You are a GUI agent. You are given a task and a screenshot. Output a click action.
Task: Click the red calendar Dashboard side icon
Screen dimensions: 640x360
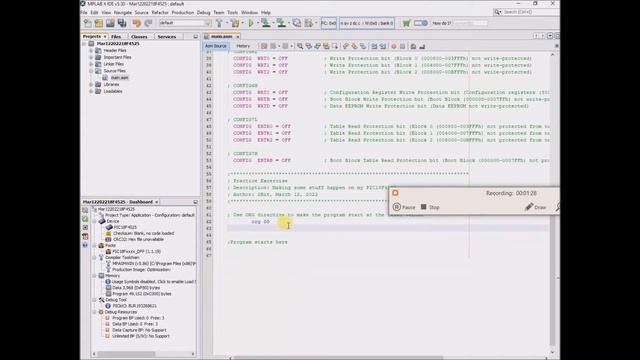click(x=85, y=236)
